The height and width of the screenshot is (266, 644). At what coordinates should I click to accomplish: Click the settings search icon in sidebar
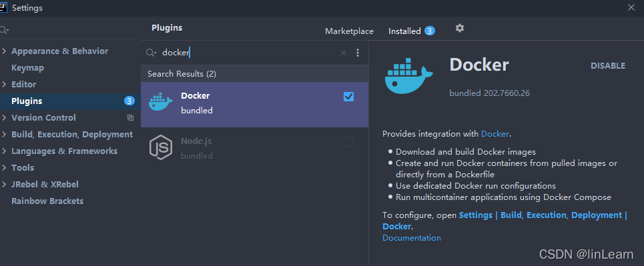[x=4, y=31]
